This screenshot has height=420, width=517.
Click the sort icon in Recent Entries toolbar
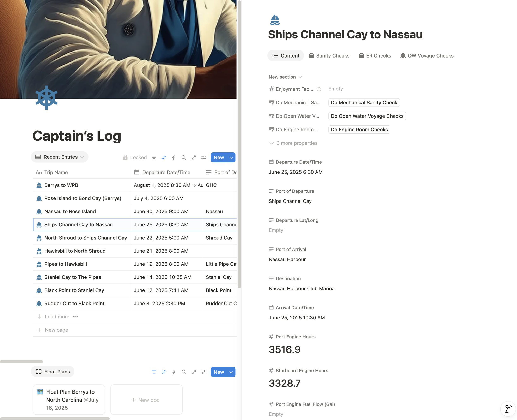pos(164,157)
